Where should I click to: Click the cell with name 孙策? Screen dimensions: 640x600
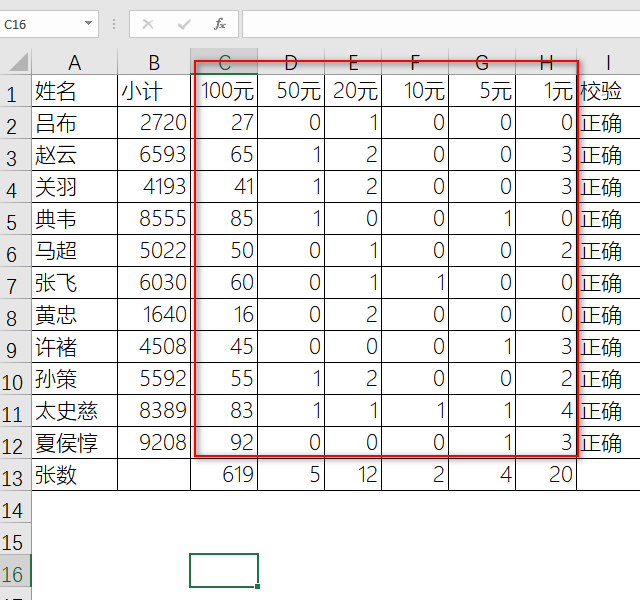[x=74, y=379]
